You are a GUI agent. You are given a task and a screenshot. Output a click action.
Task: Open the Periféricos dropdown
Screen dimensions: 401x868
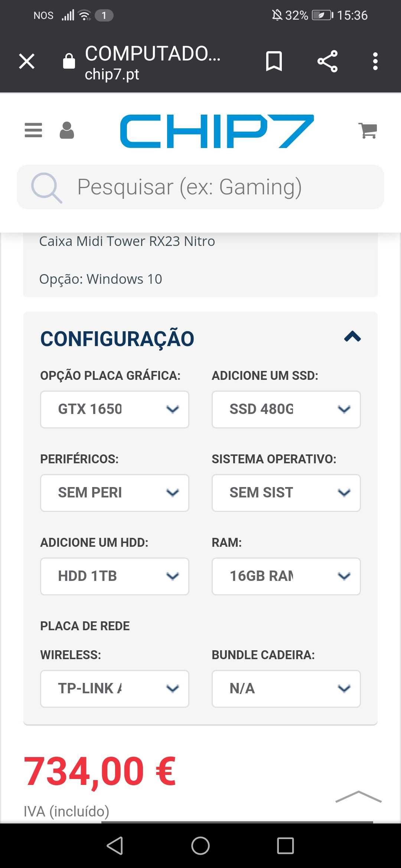point(115,493)
